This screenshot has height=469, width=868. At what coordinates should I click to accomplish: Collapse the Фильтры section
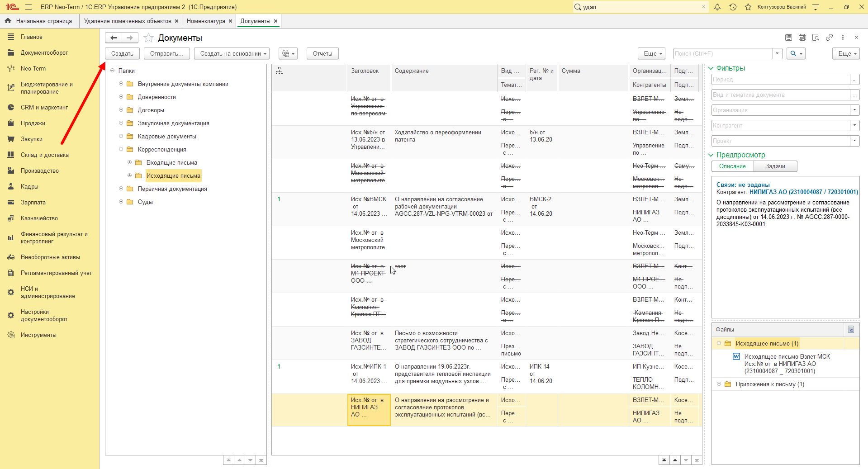(711, 68)
